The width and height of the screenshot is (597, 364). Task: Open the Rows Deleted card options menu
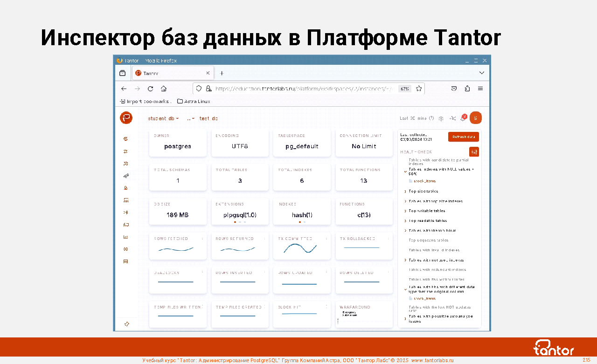pyautogui.click(x=389, y=273)
